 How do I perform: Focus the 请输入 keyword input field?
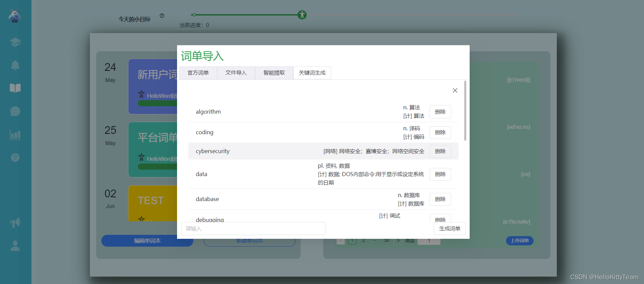tap(253, 228)
